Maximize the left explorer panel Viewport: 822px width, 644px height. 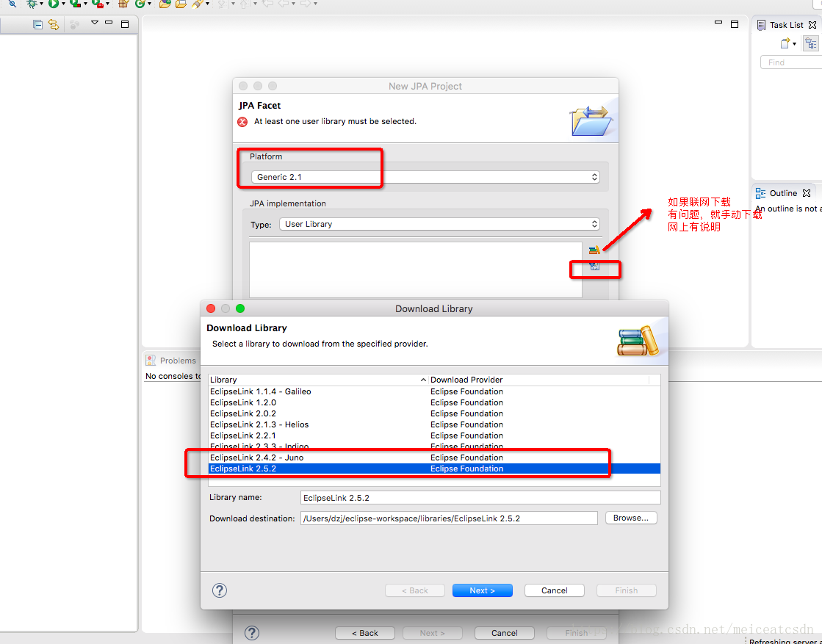point(125,24)
